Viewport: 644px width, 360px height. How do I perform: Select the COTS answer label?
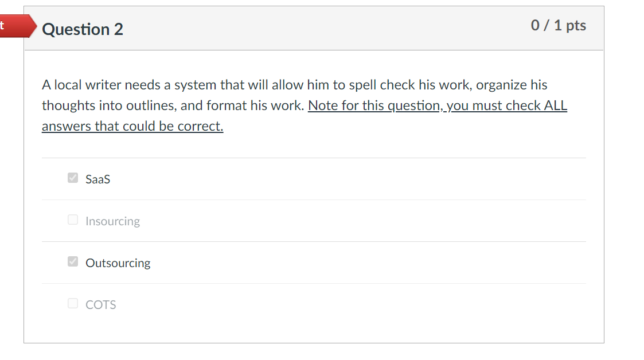pos(101,304)
